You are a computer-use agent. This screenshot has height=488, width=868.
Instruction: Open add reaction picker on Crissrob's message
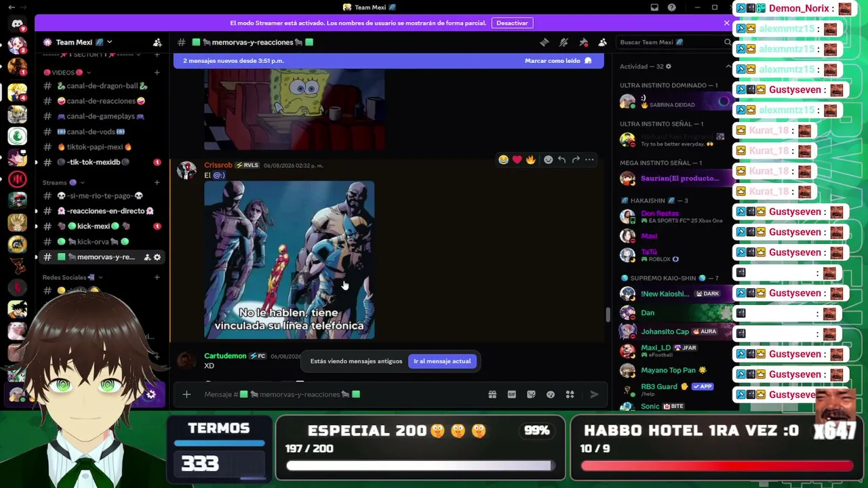click(548, 159)
